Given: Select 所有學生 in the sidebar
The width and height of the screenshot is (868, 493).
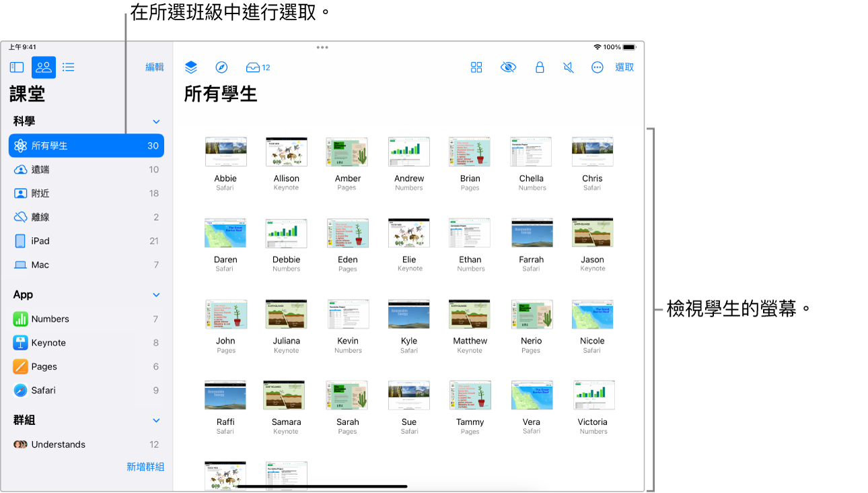Looking at the screenshot, I should (86, 145).
